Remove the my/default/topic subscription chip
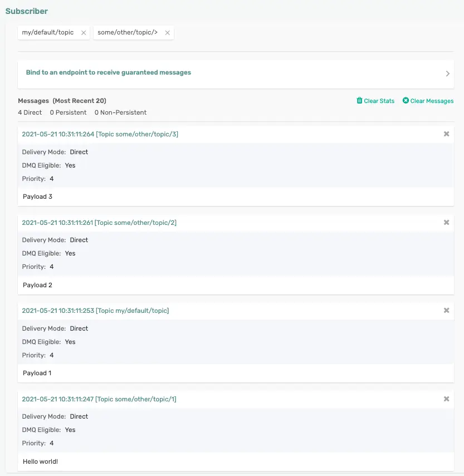Image resolution: width=464 pixels, height=476 pixels. pos(84,32)
